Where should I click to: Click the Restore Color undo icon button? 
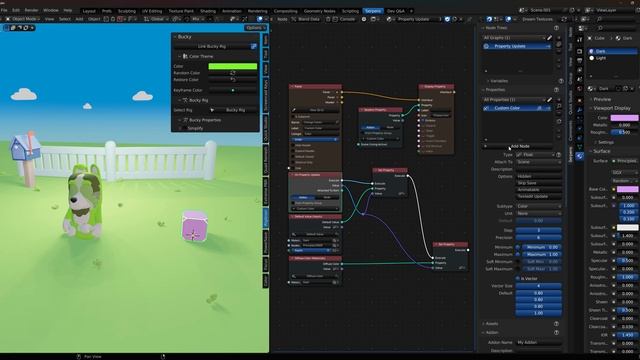[x=233, y=80]
